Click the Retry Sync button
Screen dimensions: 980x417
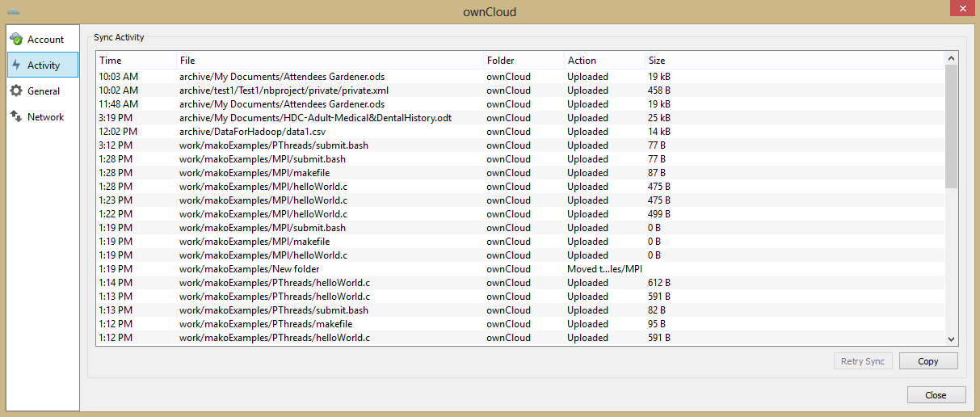(x=862, y=361)
